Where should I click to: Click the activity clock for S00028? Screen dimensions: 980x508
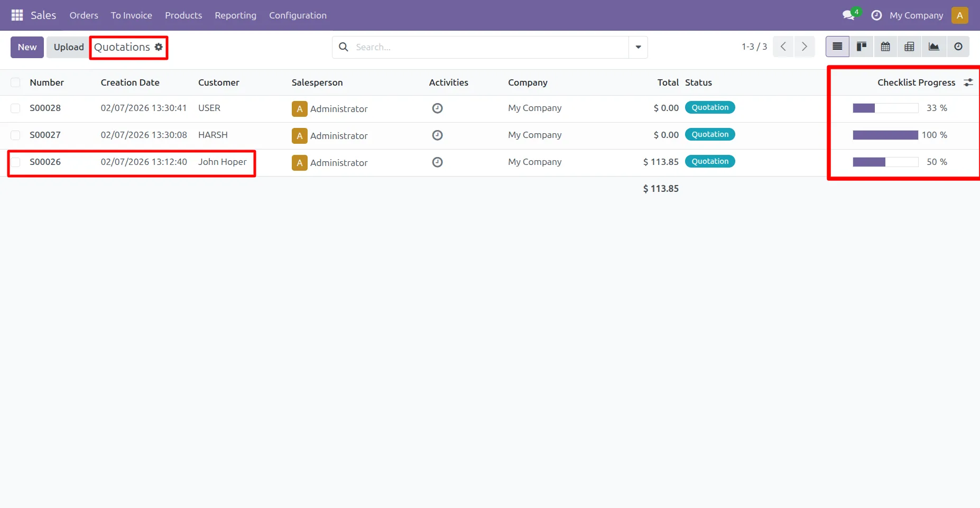(x=437, y=108)
